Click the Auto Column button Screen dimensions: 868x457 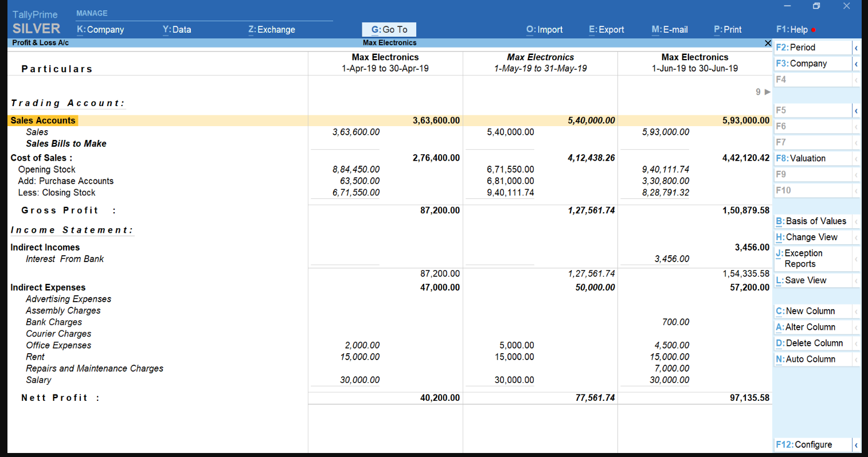click(806, 360)
